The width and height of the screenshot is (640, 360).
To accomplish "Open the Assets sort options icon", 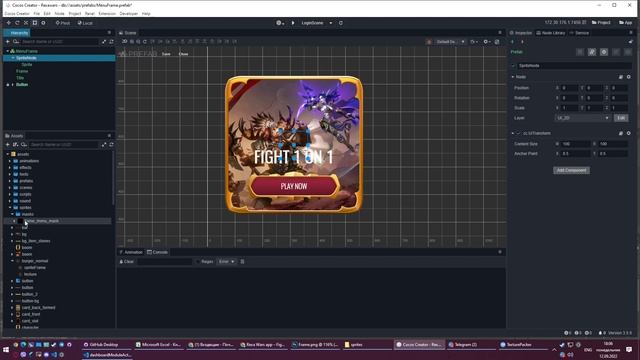I will [x=16, y=144].
